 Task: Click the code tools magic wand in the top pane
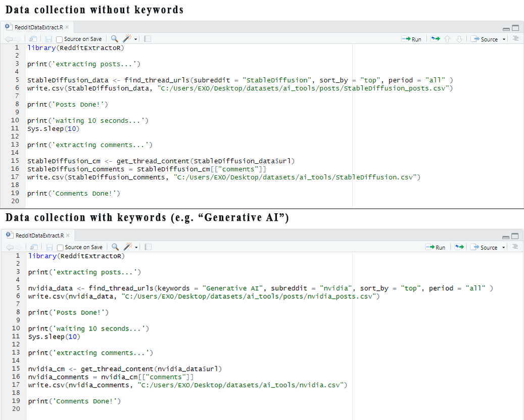(x=127, y=39)
